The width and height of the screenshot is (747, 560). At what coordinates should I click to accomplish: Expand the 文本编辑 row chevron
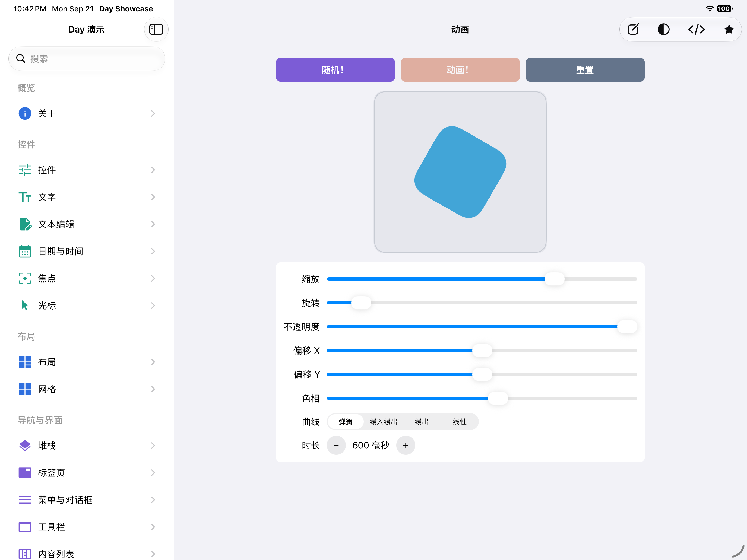pos(153,224)
